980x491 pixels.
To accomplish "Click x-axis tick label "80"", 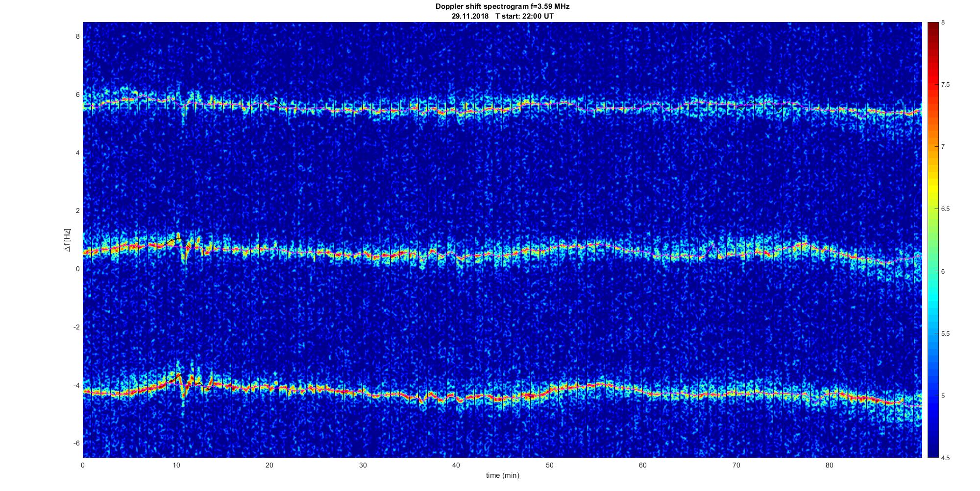I will coord(829,465).
